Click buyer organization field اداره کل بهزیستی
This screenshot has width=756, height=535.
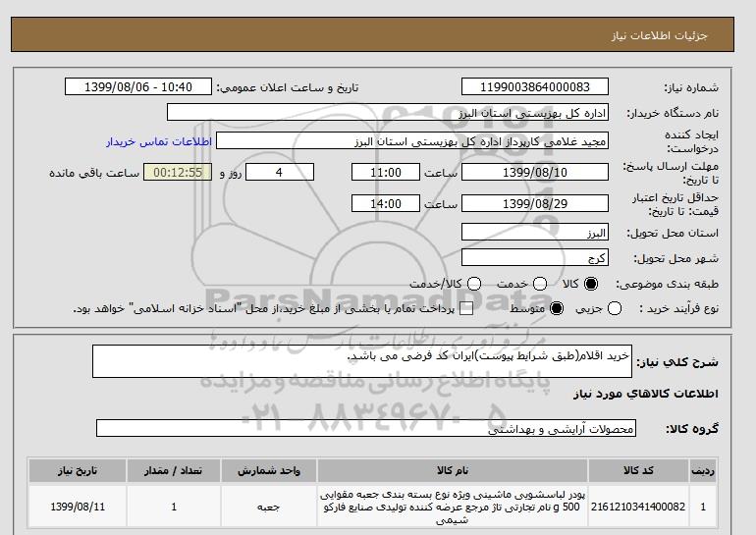[x=388, y=112]
